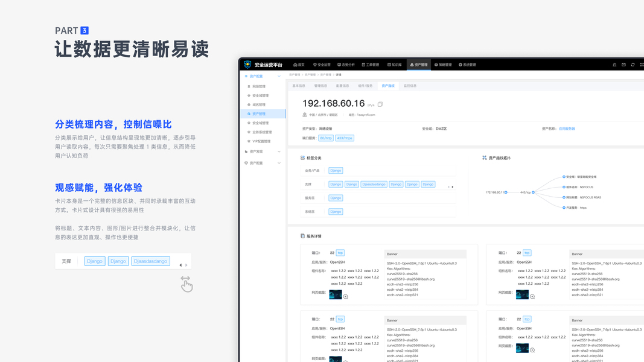Click the Django tag in 业务/产品 row
Image resolution: width=644 pixels, height=362 pixels.
pos(336,171)
